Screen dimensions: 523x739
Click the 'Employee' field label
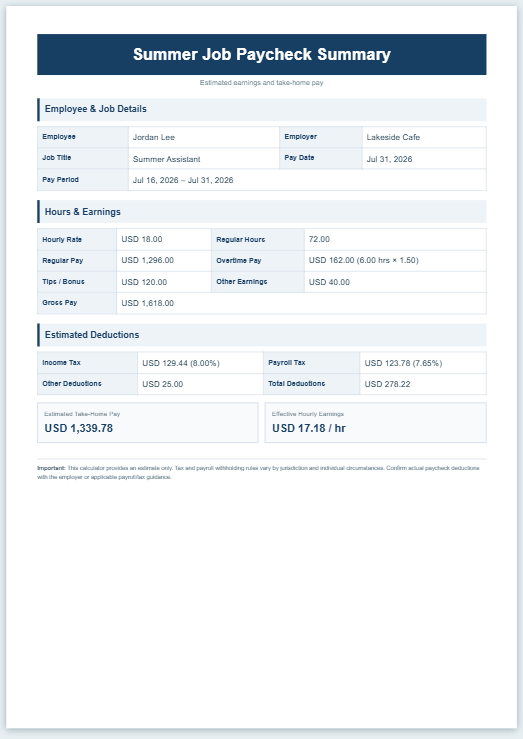click(x=59, y=137)
